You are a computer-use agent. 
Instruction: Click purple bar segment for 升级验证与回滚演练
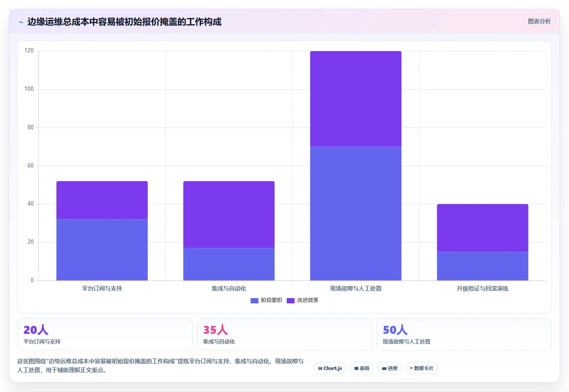[483, 228]
